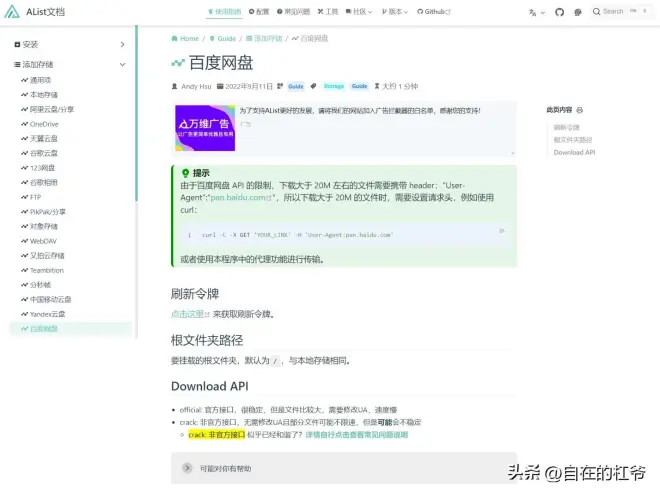Image resolution: width=660 pixels, height=495 pixels.
Task: Click the AList logo icon
Action: [x=12, y=11]
